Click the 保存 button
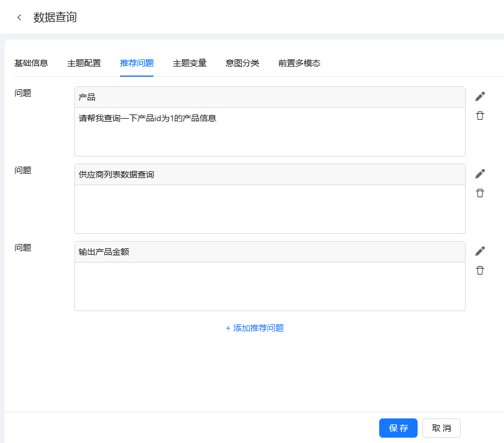Image resolution: width=504 pixels, height=443 pixels. (x=398, y=428)
